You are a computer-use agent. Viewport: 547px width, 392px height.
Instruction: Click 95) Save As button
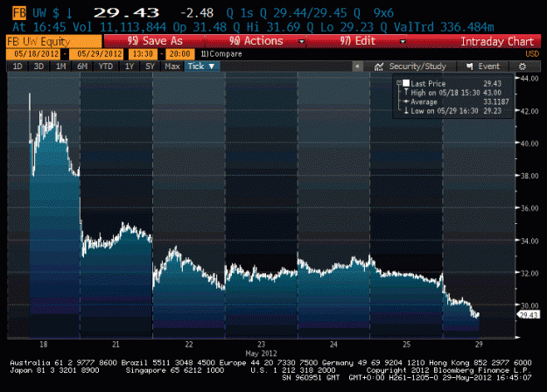155,41
